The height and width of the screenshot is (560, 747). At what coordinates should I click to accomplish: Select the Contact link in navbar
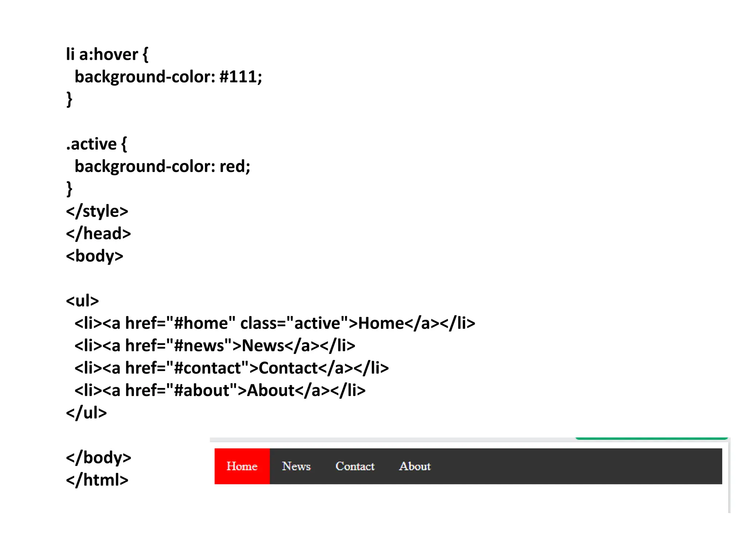pos(355,466)
